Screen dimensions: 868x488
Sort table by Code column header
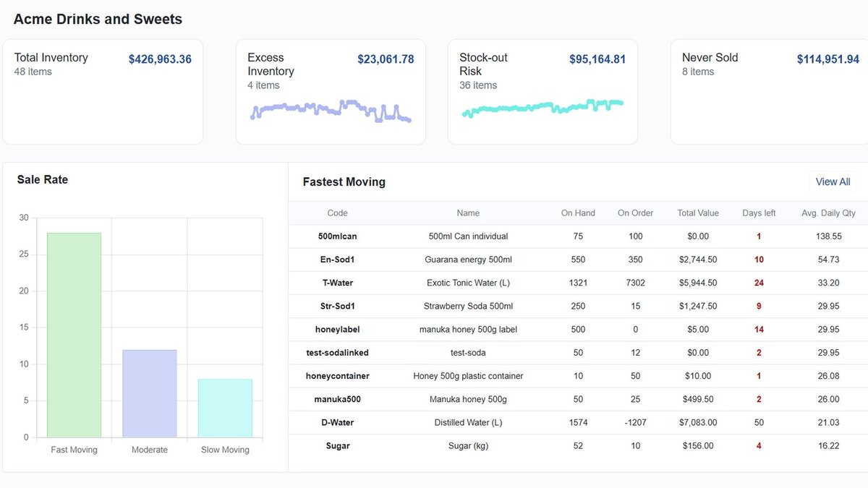337,213
